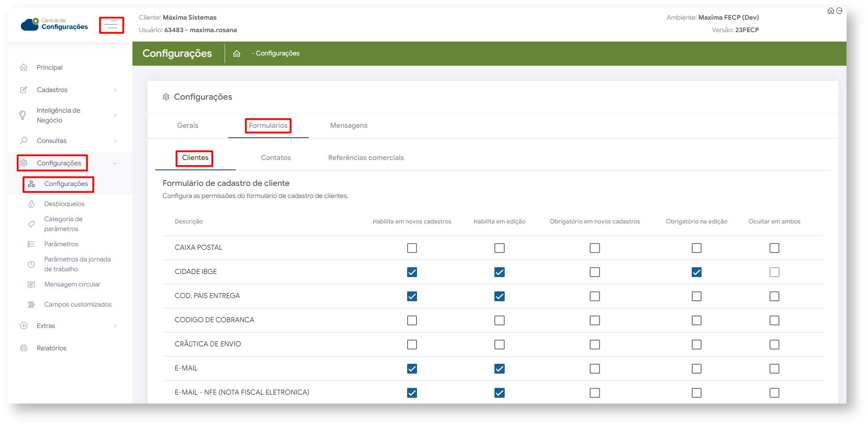Go to Categoria de parâmetros
This screenshot has width=868, height=425.
click(63, 224)
